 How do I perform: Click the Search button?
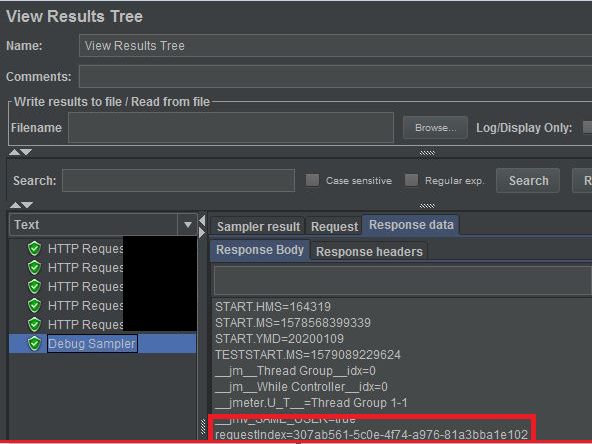coord(528,180)
